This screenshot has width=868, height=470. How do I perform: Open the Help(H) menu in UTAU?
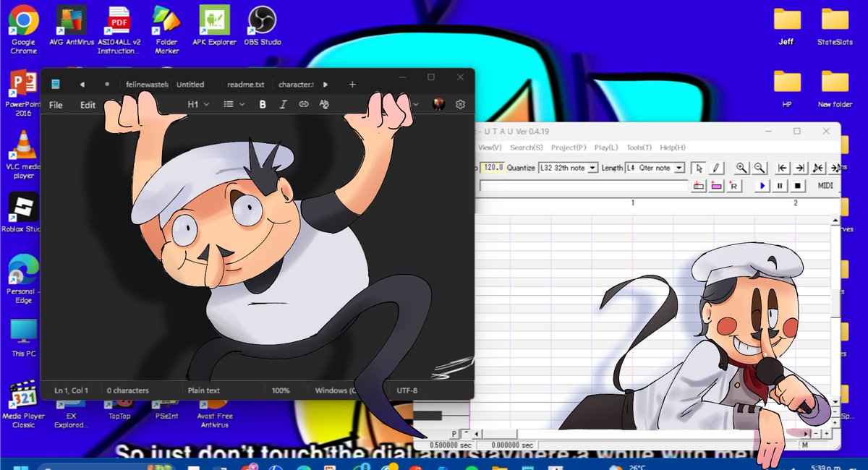coord(672,148)
